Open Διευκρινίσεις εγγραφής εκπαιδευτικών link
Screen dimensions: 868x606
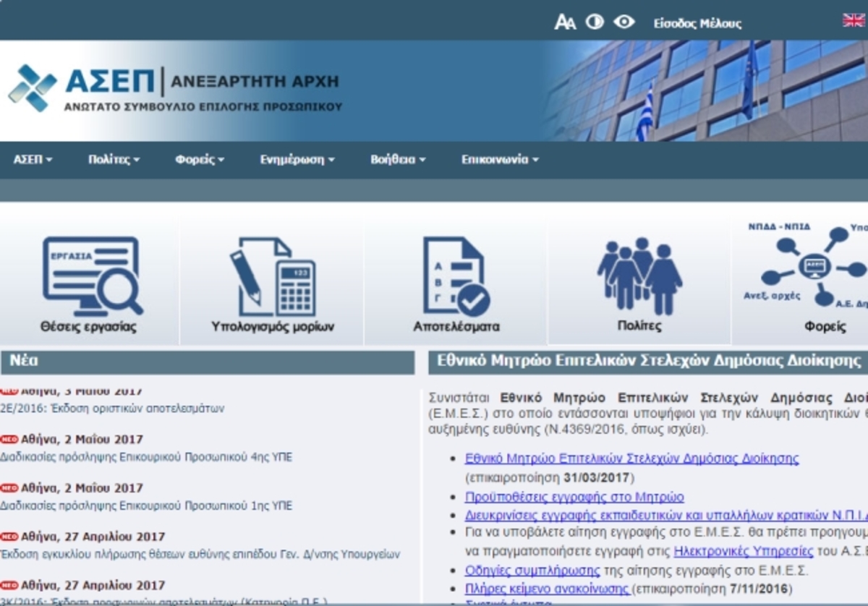point(666,516)
